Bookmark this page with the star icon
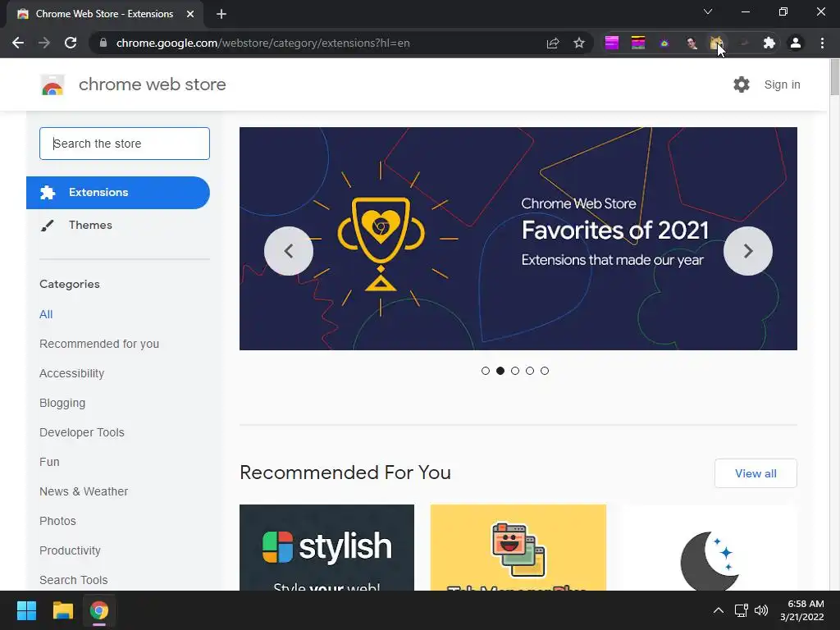Image resolution: width=840 pixels, height=630 pixels. [x=579, y=43]
